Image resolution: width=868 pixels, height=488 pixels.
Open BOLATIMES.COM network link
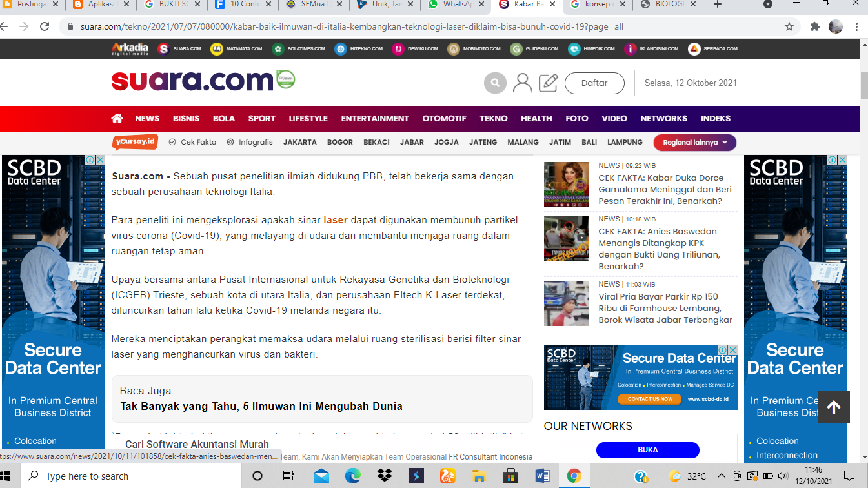tap(298, 48)
